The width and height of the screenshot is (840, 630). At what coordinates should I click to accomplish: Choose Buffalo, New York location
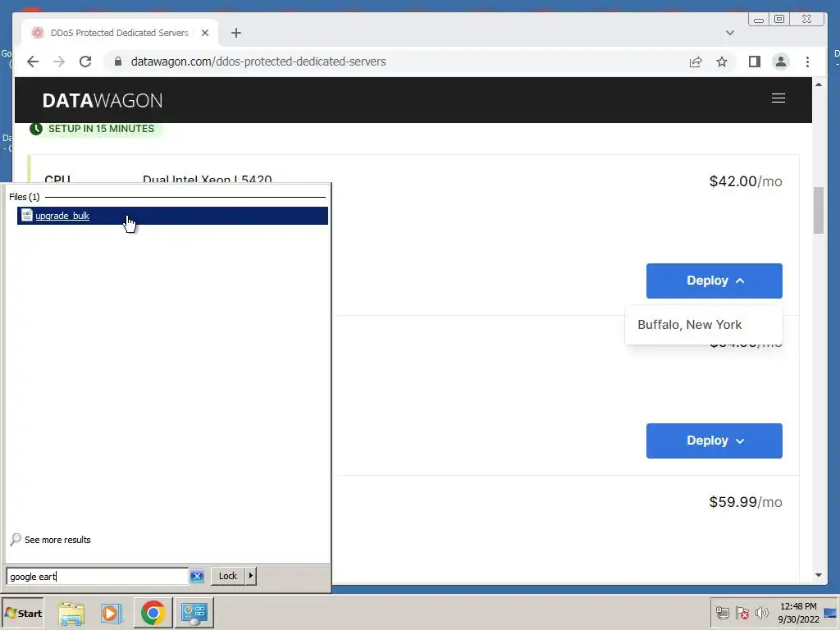coord(689,325)
